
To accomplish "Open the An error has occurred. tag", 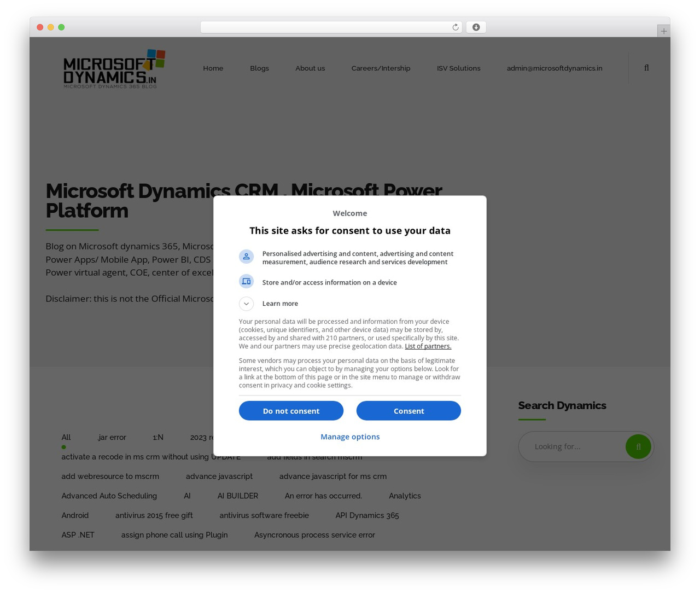I will click(x=323, y=496).
